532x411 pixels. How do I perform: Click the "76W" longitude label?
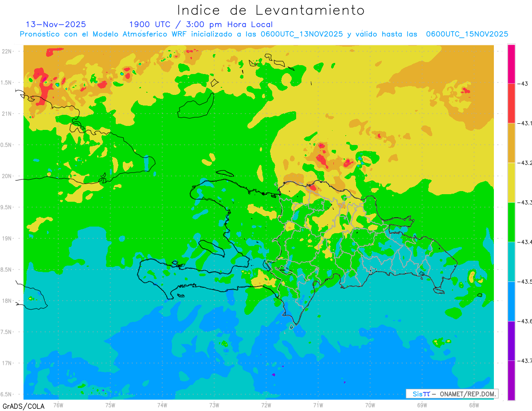(58, 405)
